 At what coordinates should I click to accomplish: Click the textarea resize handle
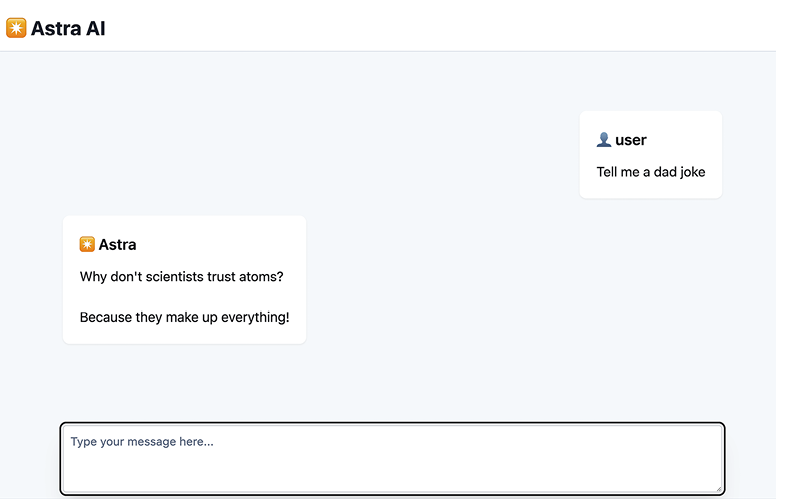click(x=719, y=488)
